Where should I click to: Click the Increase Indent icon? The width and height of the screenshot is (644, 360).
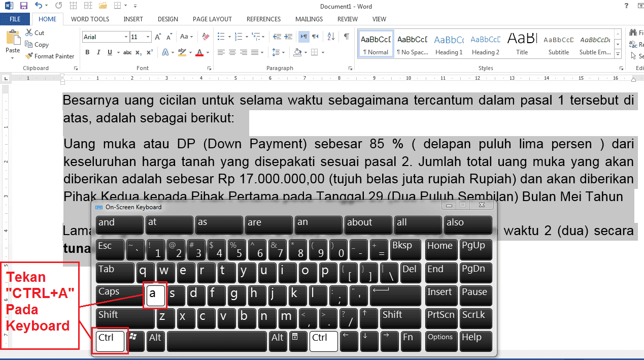click(288, 37)
